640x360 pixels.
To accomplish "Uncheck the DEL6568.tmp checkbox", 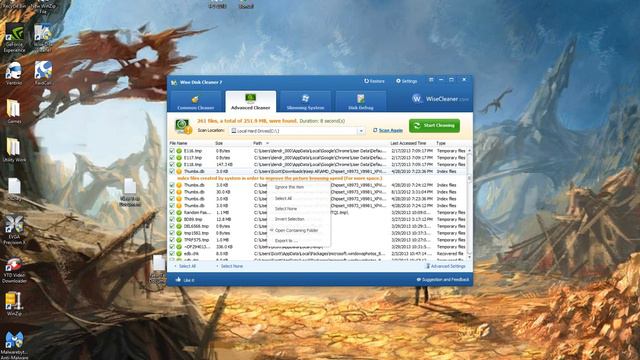I will point(172,226).
